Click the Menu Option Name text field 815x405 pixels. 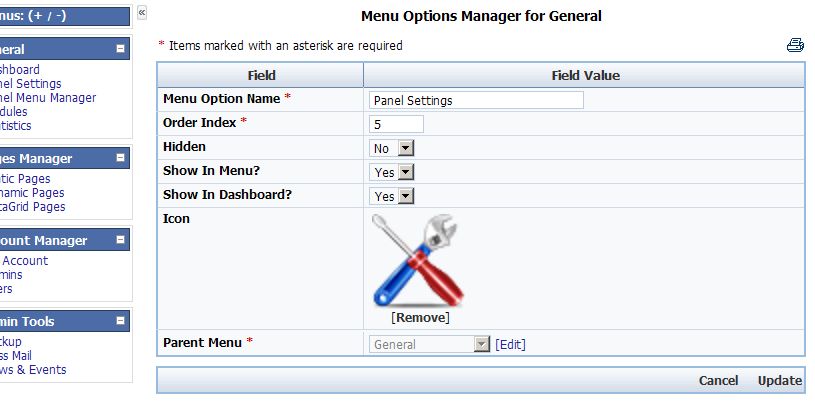click(476, 100)
